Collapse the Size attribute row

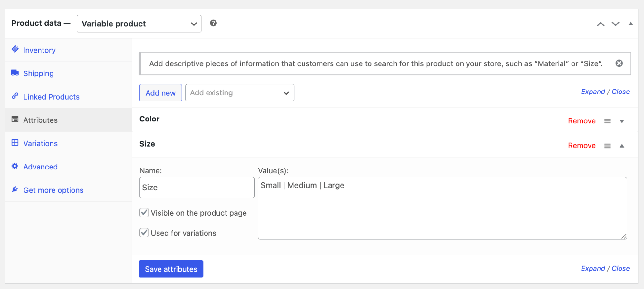622,146
